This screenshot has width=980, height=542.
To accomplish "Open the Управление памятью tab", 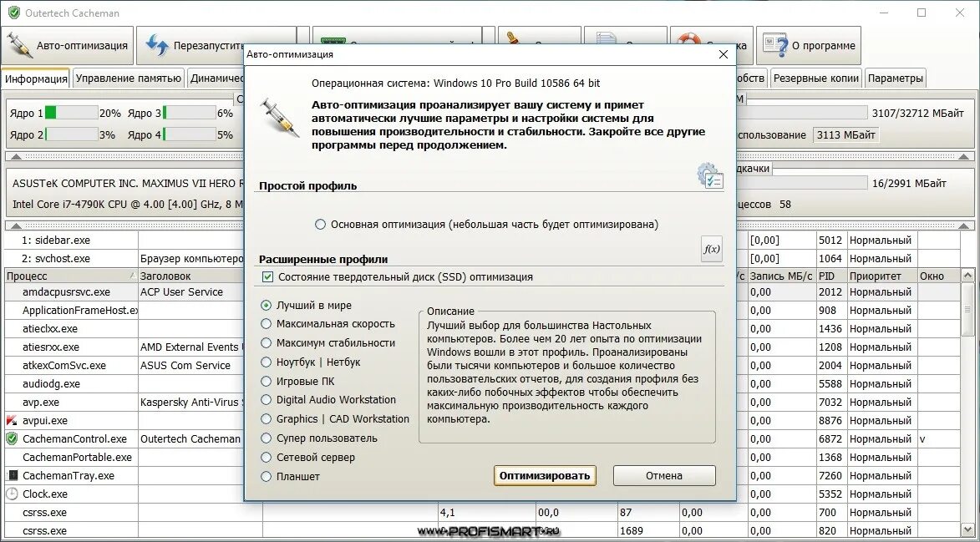I will coord(128,78).
